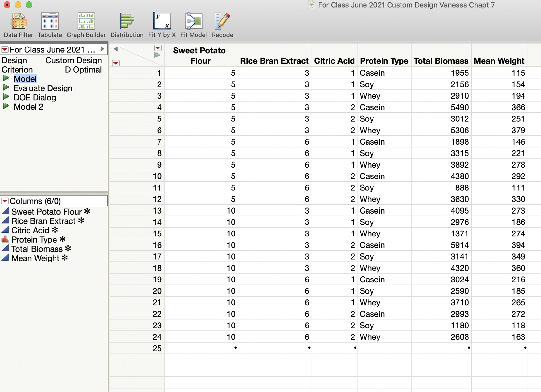Collapse the left panels with the arrow
This screenshot has height=392, width=541.
[116, 49]
